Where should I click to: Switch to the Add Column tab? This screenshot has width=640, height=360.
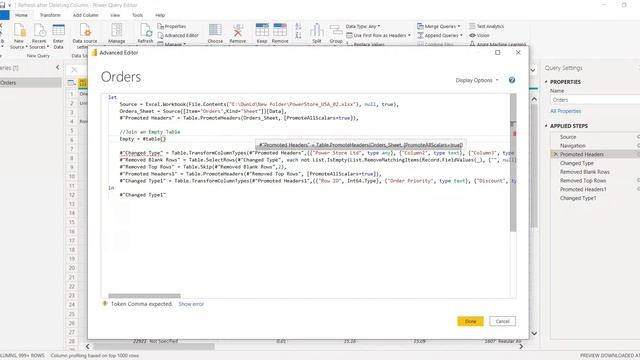[x=86, y=15]
